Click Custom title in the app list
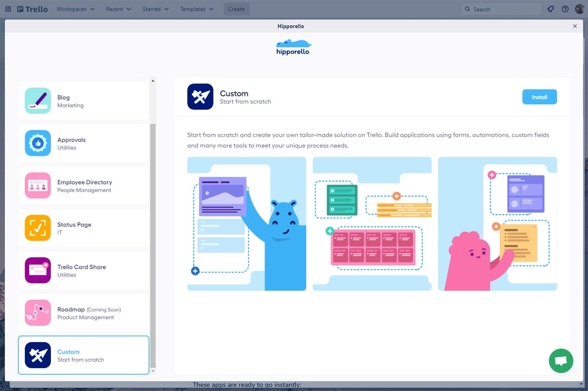 [x=68, y=351]
